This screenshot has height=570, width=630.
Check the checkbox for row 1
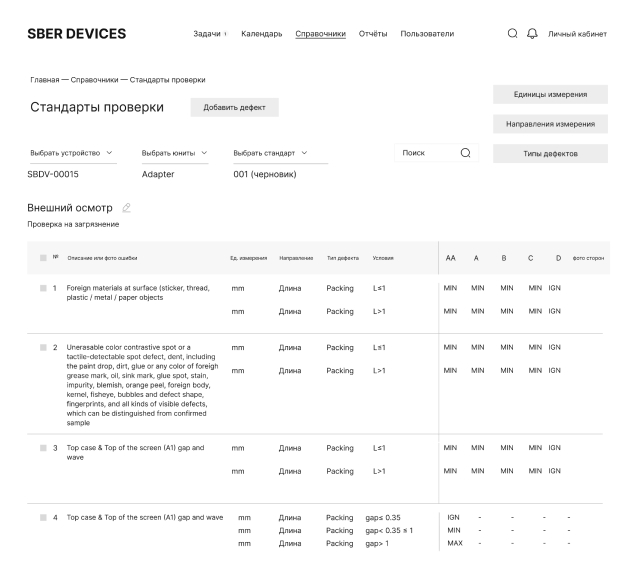click(x=43, y=288)
